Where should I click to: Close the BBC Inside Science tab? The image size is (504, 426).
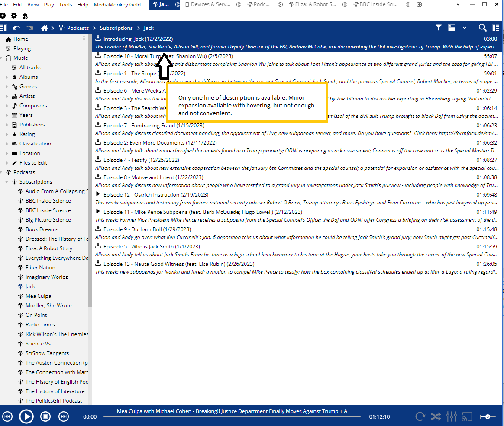click(408, 4)
